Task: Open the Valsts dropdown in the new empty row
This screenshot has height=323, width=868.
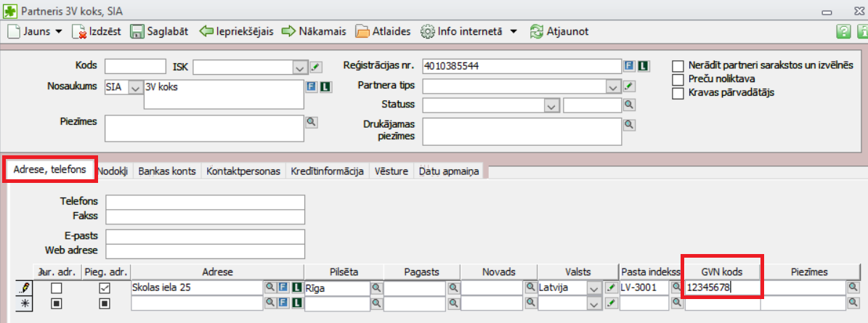Action: (x=595, y=303)
